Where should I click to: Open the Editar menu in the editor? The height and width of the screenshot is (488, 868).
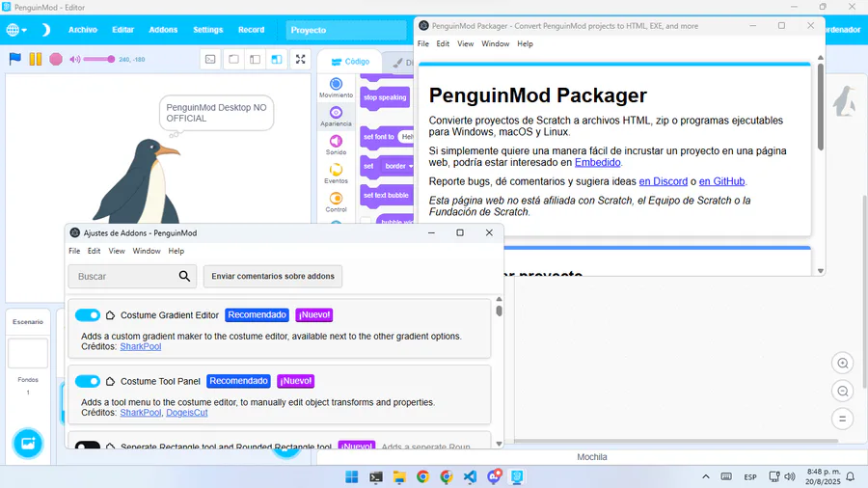122,30
